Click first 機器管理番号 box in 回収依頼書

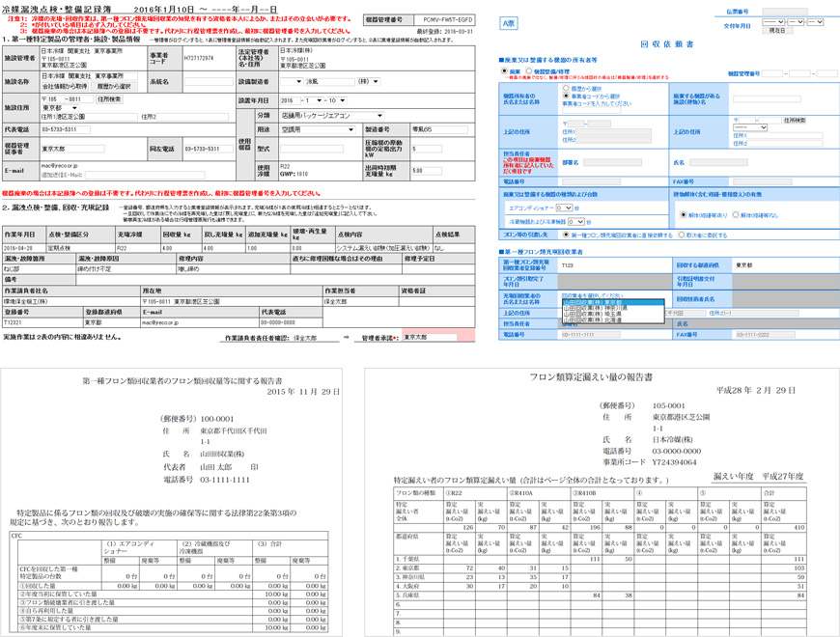click(x=772, y=73)
